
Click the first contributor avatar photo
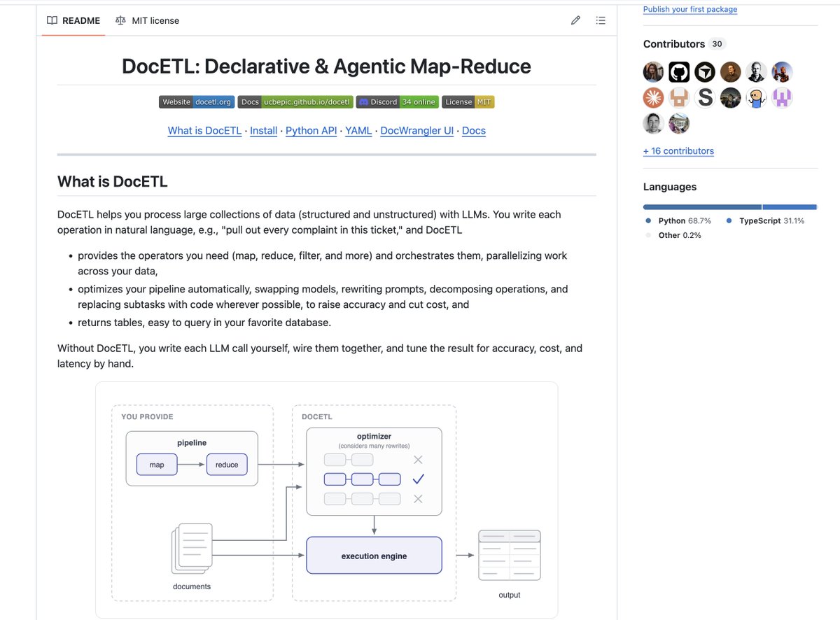click(x=653, y=72)
